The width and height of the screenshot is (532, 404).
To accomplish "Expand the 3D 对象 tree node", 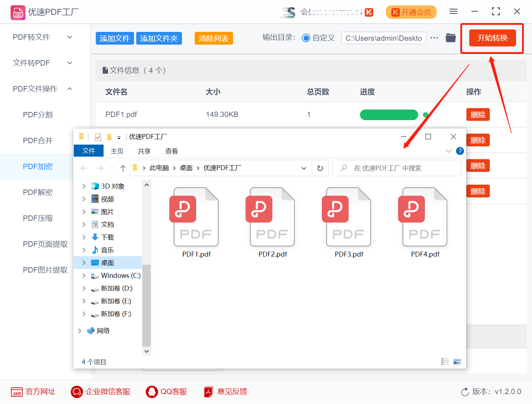I will tap(84, 186).
